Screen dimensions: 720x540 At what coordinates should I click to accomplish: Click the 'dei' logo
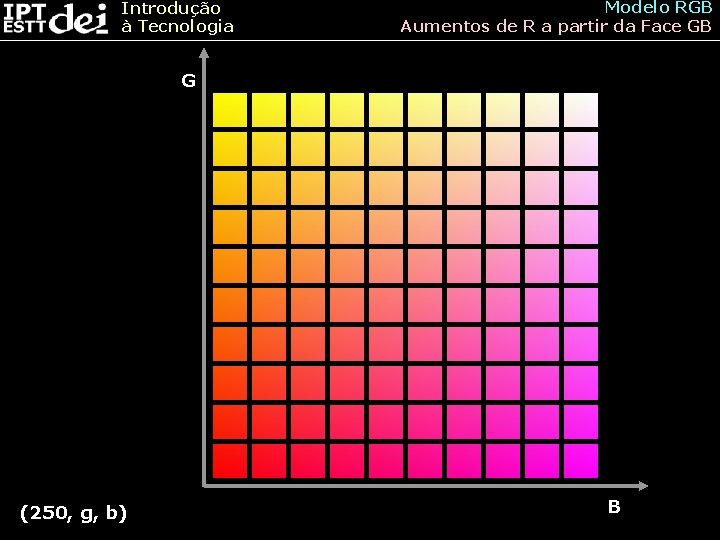79,19
